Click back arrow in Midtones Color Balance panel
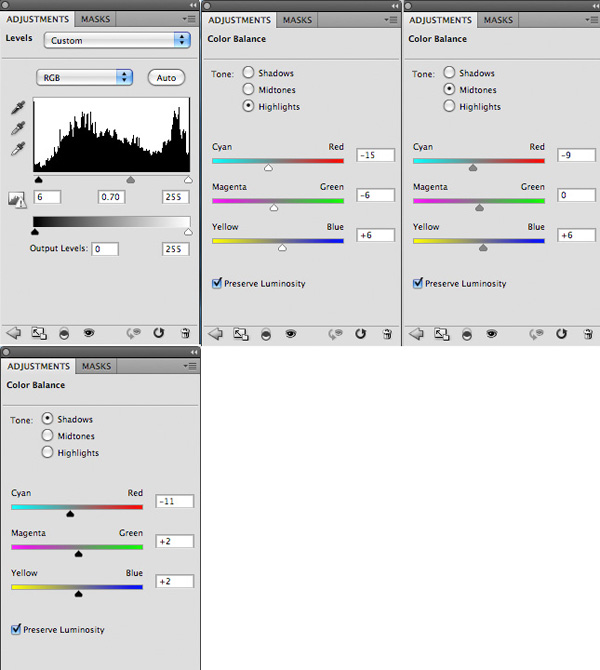The image size is (600, 670). (416, 334)
